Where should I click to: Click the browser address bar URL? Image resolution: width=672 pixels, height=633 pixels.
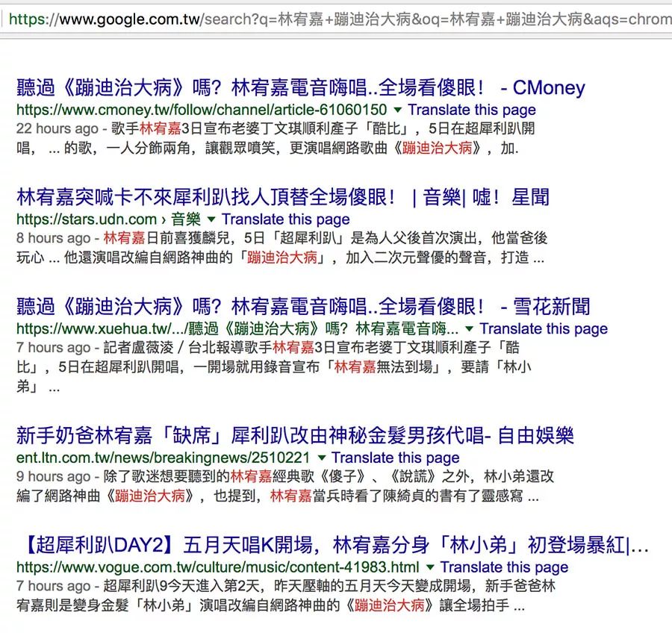(340, 19)
